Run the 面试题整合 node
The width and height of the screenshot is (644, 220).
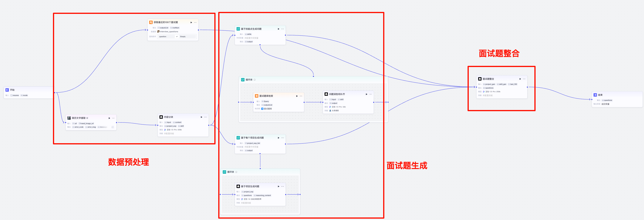(520, 79)
